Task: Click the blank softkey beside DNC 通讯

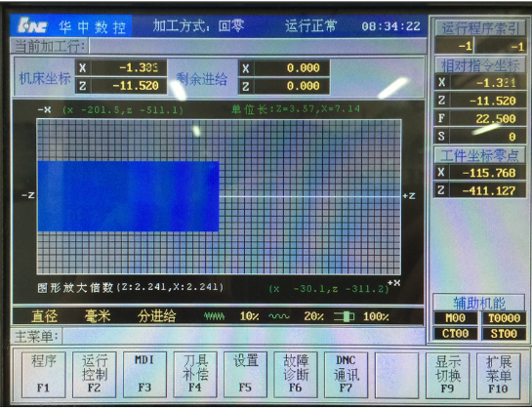Action: (x=396, y=375)
